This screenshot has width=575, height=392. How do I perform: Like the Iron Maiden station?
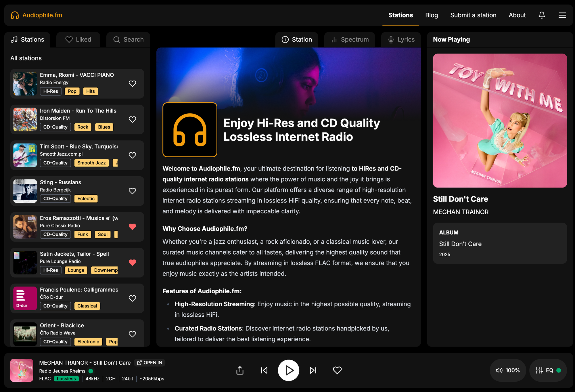[132, 119]
